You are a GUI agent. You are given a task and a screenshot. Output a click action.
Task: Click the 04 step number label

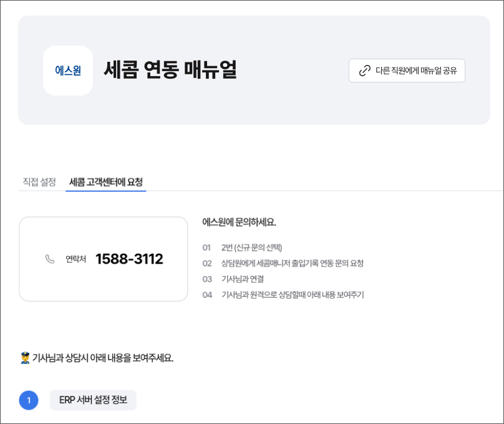207,294
